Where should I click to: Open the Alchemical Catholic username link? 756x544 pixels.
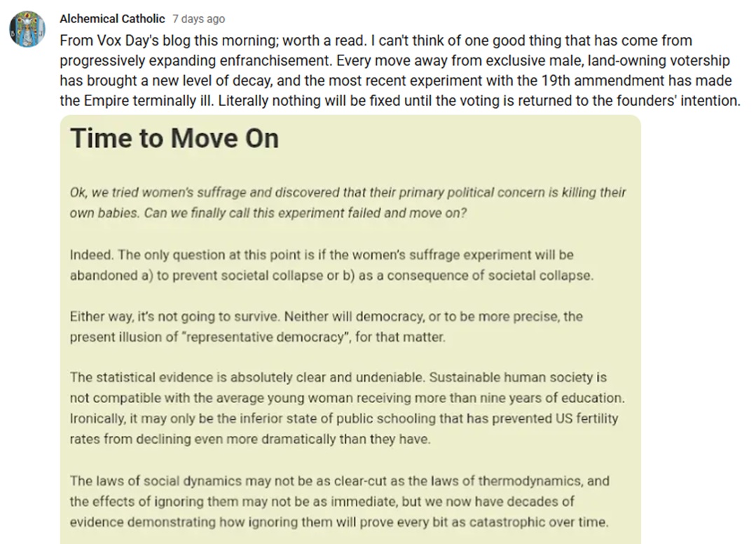point(112,19)
